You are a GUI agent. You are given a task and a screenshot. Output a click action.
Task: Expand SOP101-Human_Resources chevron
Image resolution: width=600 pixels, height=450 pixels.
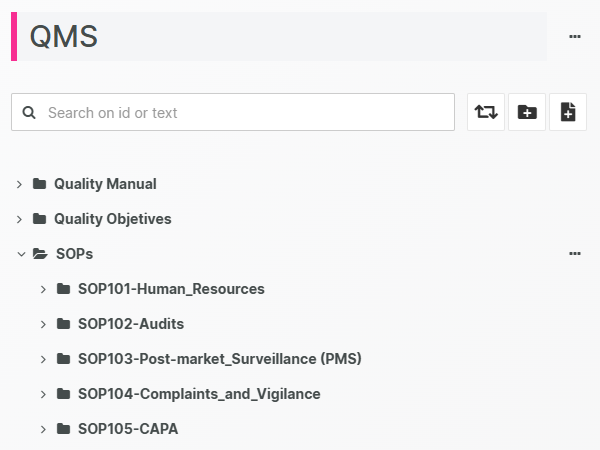click(x=43, y=289)
